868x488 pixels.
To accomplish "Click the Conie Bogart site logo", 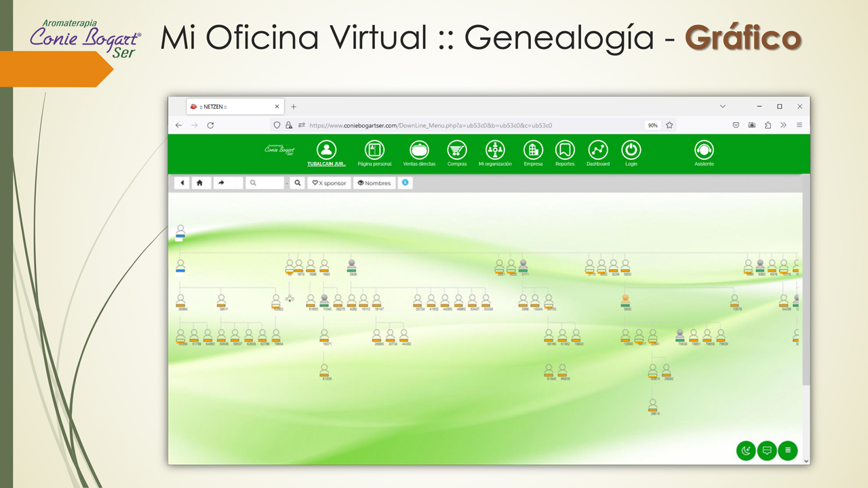I will pos(279,150).
